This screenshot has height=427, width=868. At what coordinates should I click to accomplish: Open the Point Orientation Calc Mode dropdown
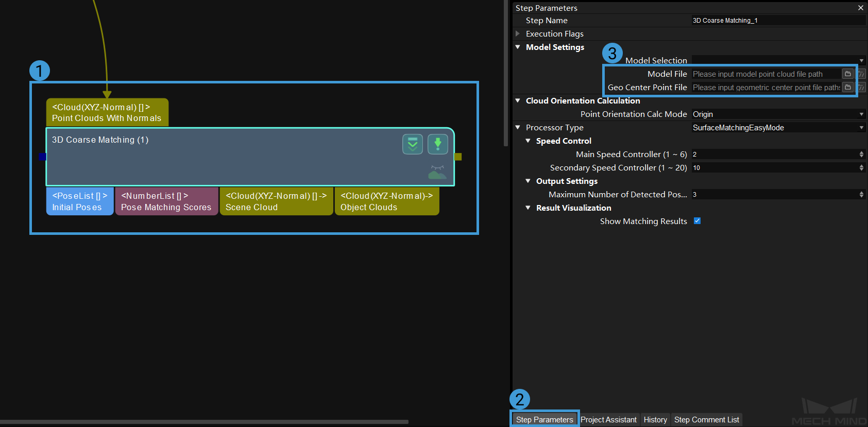(778, 114)
